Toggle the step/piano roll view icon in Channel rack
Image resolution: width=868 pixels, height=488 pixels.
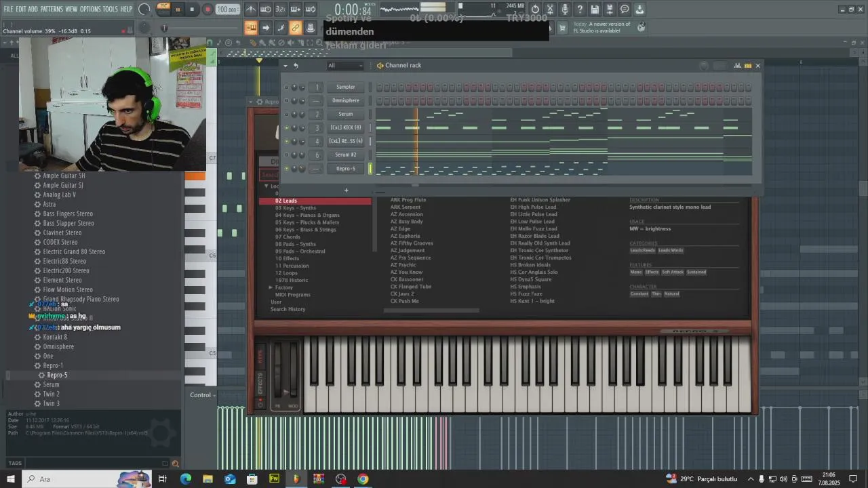748,66
